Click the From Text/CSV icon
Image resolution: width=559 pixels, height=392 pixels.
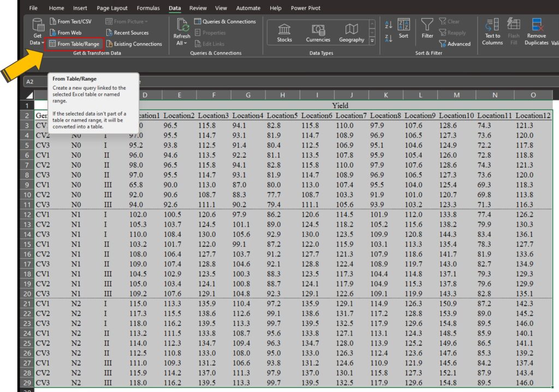tap(53, 21)
